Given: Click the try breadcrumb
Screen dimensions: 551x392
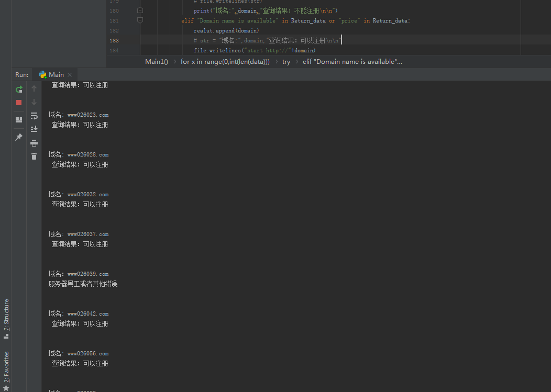Looking at the screenshot, I should coord(286,62).
